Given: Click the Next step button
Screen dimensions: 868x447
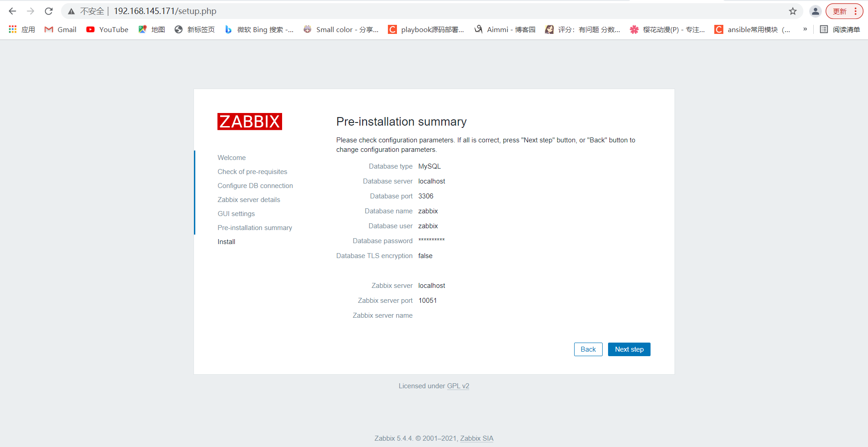Looking at the screenshot, I should click(629, 349).
